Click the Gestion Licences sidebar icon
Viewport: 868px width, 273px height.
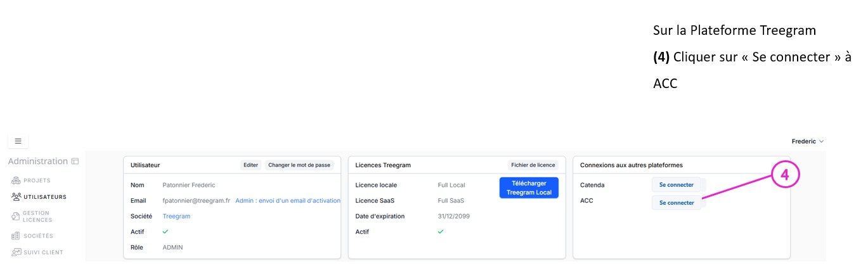(x=16, y=217)
